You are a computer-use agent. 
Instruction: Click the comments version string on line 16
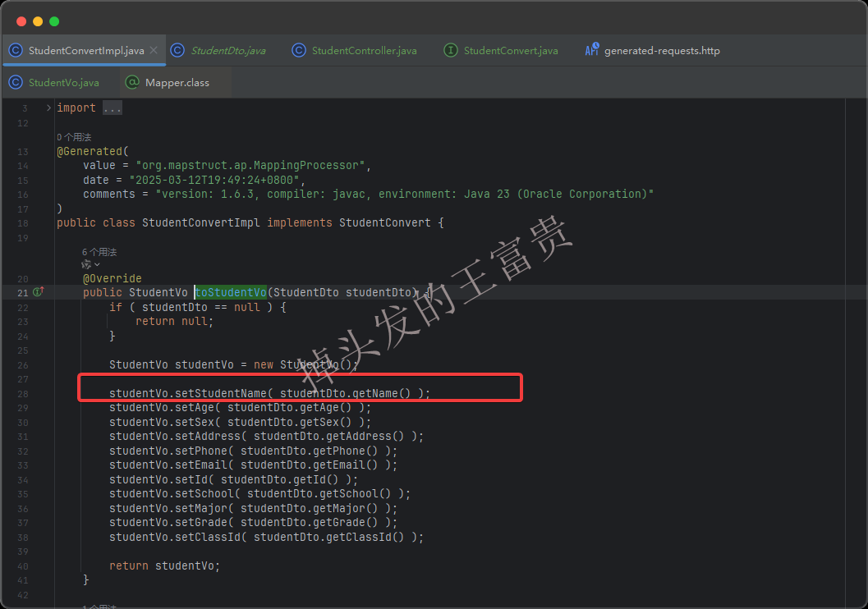pos(405,195)
